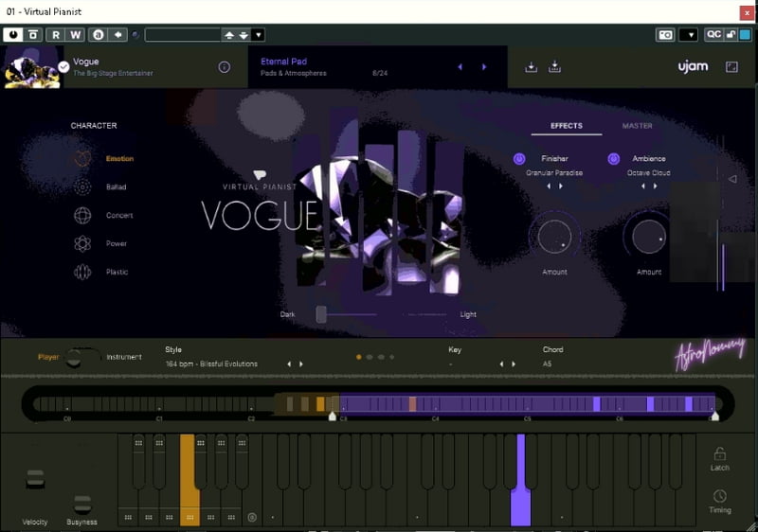
Task: Pick the Concert character icon
Action: pos(83,216)
